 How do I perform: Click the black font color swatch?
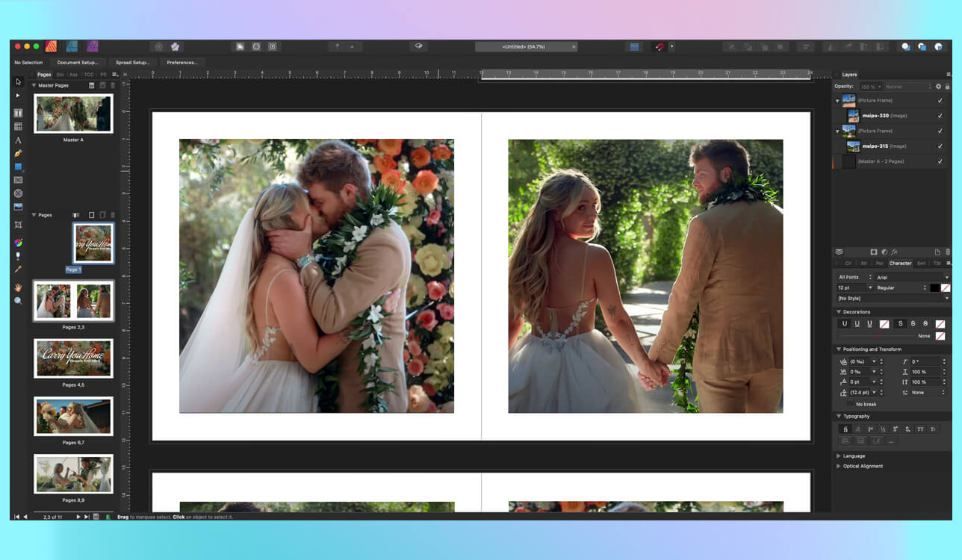click(935, 288)
